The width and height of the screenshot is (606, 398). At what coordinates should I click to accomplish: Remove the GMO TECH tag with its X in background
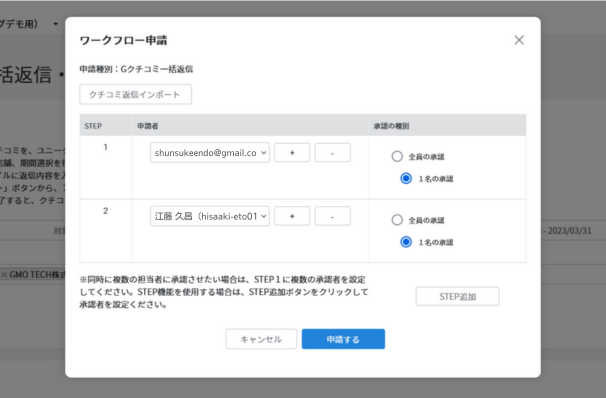4,275
